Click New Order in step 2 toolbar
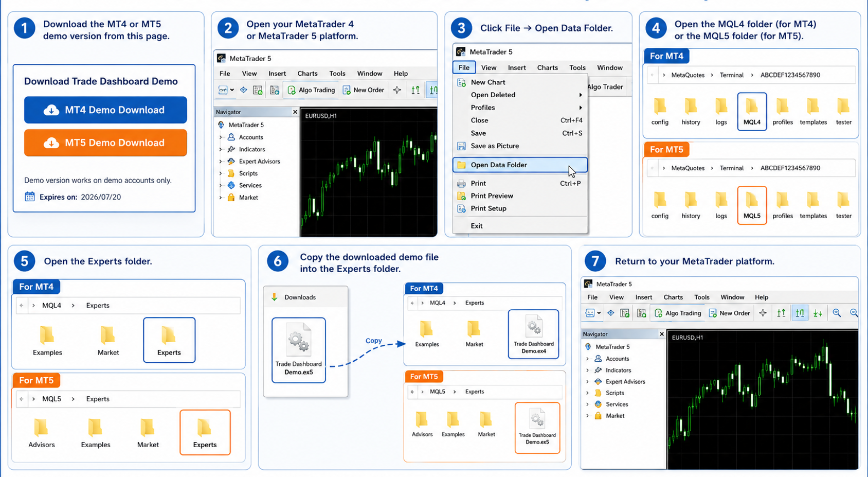 pos(364,90)
